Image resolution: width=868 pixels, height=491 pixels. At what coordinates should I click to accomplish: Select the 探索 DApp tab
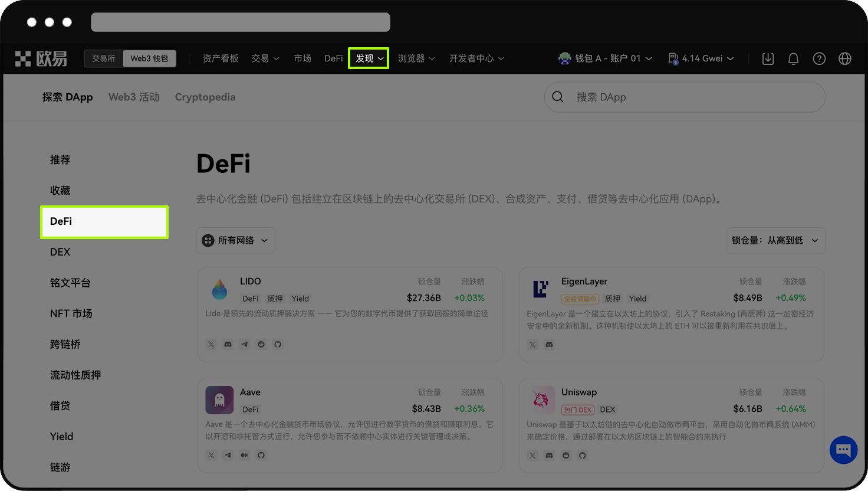point(67,97)
